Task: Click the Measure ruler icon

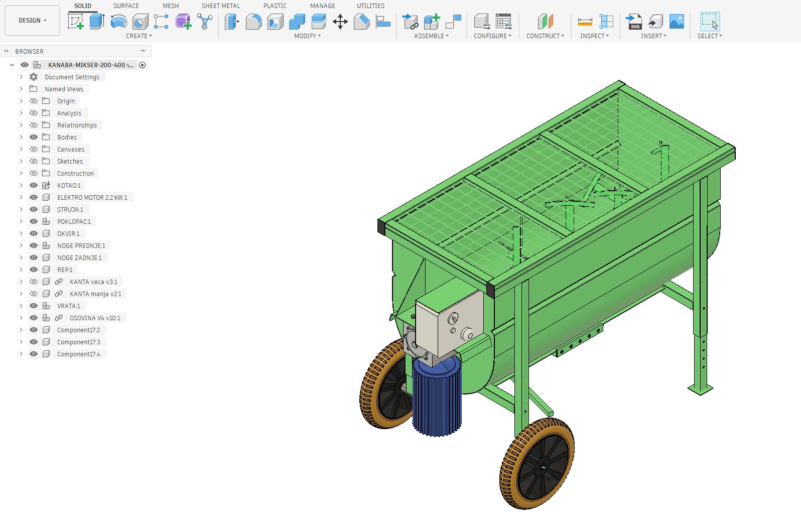Action: [585, 22]
